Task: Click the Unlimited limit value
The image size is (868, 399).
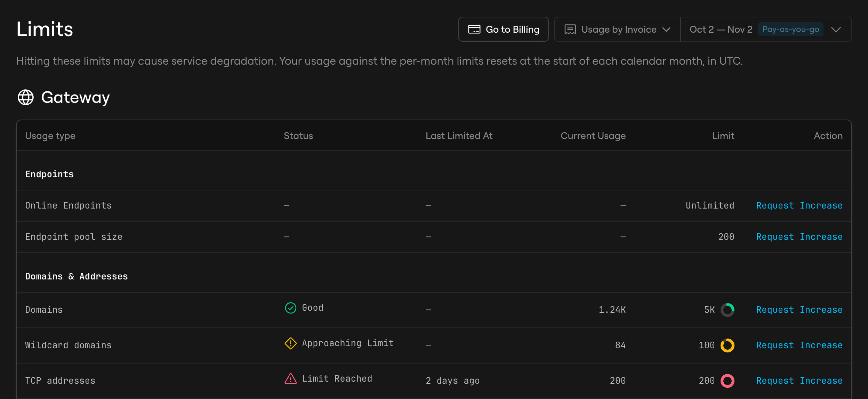Action: (x=710, y=205)
